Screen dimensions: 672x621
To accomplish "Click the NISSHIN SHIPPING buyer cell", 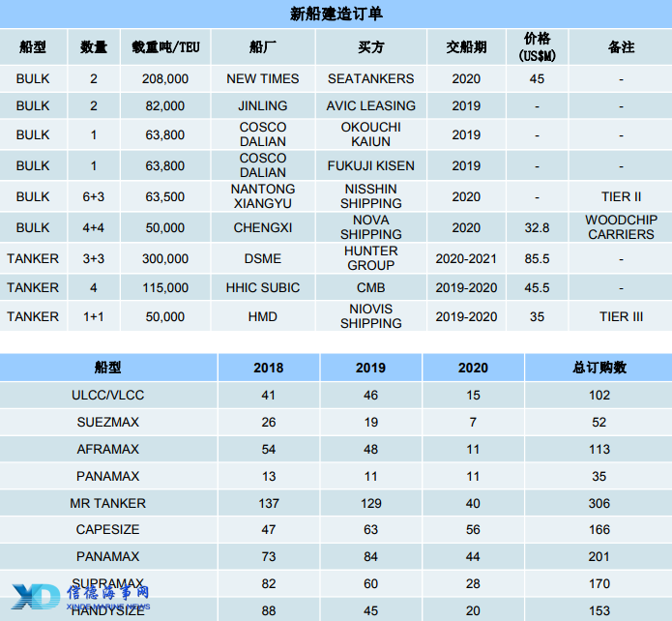I will coord(370,196).
